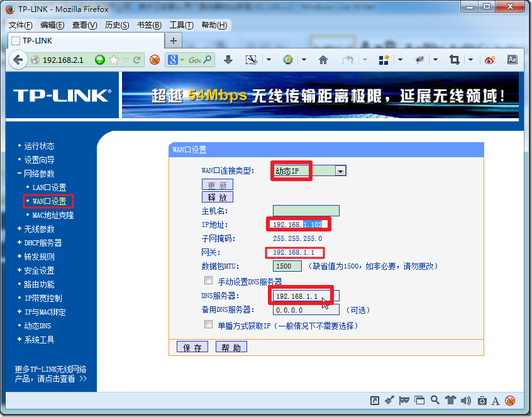This screenshot has width=532, height=417.
Task: Click the Weibo toolbar icon
Action: [490, 60]
